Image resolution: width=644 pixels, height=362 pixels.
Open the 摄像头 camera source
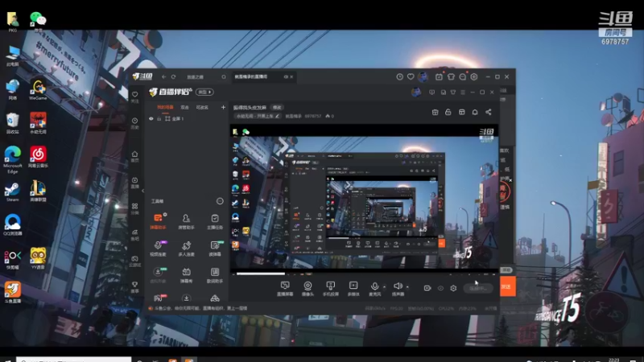[308, 286]
